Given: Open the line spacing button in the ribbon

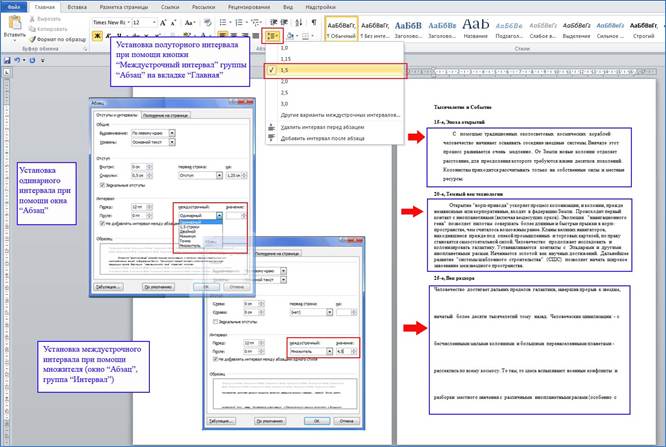Looking at the screenshot, I should 272,36.
